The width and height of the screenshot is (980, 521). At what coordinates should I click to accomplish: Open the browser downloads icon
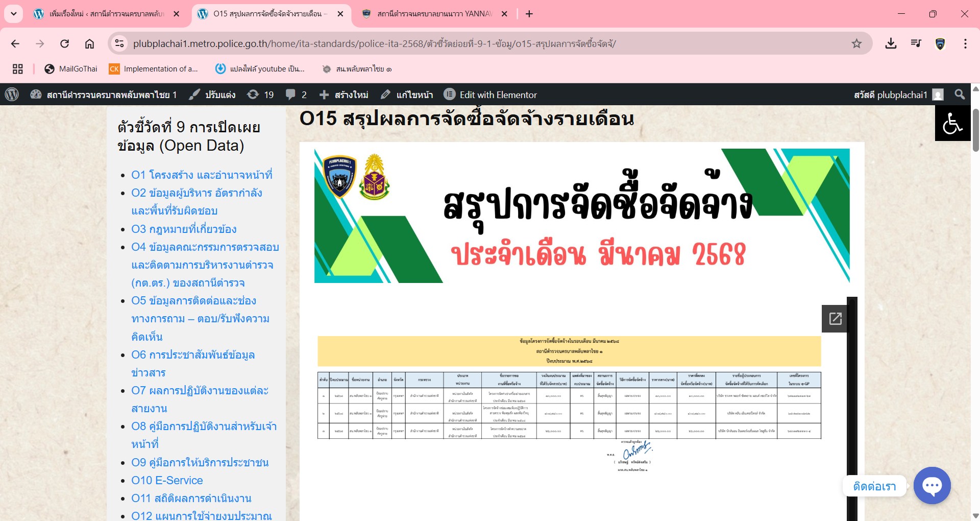coord(891,43)
